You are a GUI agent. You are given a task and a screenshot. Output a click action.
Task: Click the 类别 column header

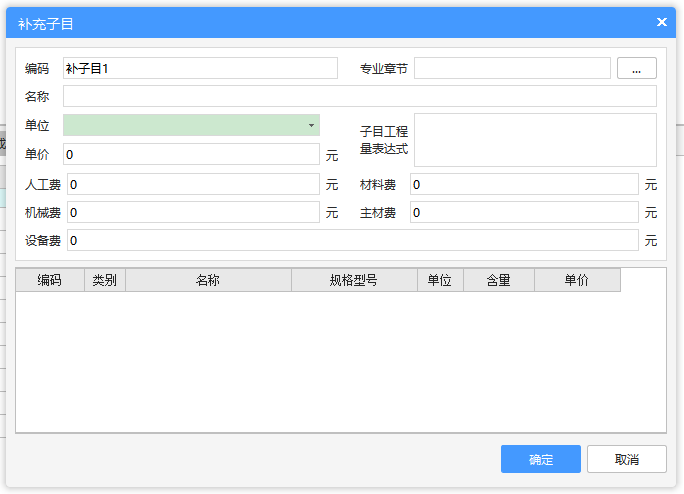click(105, 281)
